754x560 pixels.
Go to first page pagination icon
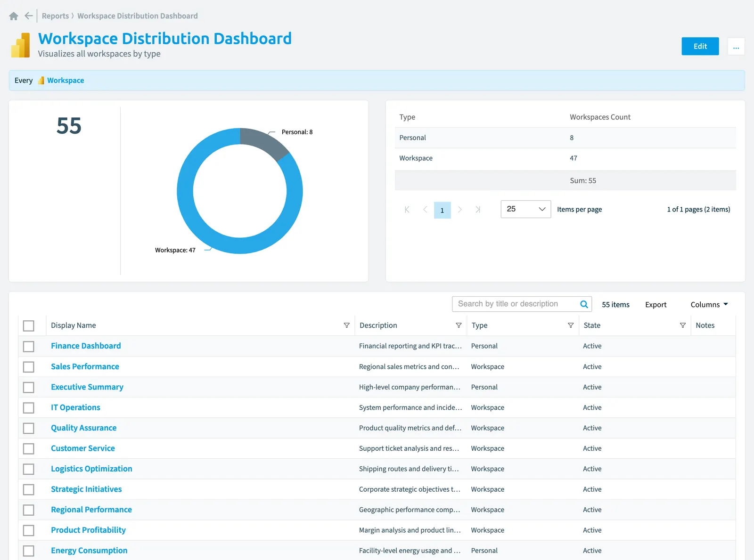(x=407, y=210)
